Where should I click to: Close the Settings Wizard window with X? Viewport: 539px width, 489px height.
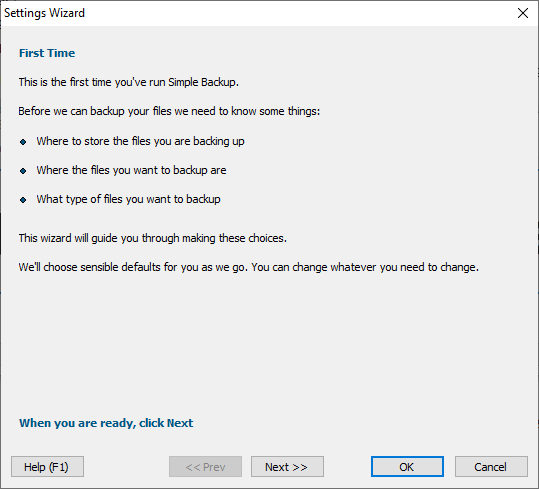522,13
